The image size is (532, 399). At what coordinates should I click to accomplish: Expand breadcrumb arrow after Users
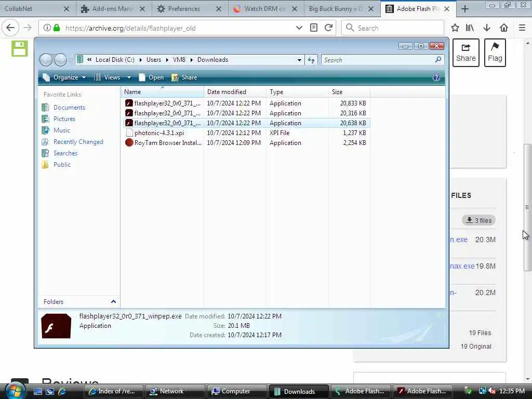[167, 60]
